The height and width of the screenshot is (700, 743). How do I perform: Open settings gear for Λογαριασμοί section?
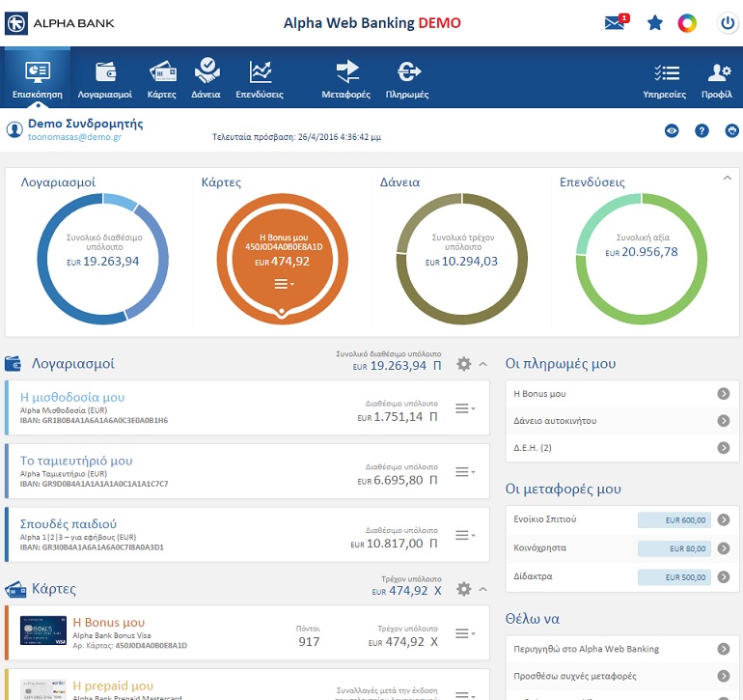(x=463, y=364)
